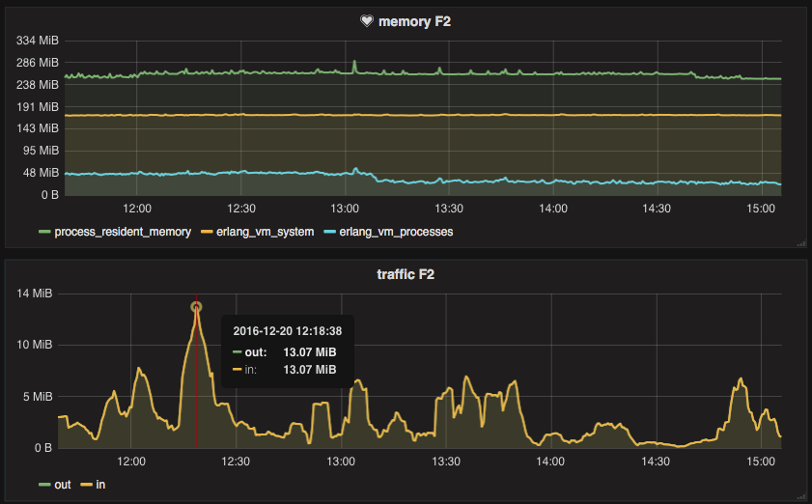Image resolution: width=812 pixels, height=504 pixels.
Task: Toggle the 'in' series legend label
Action: (x=100, y=484)
